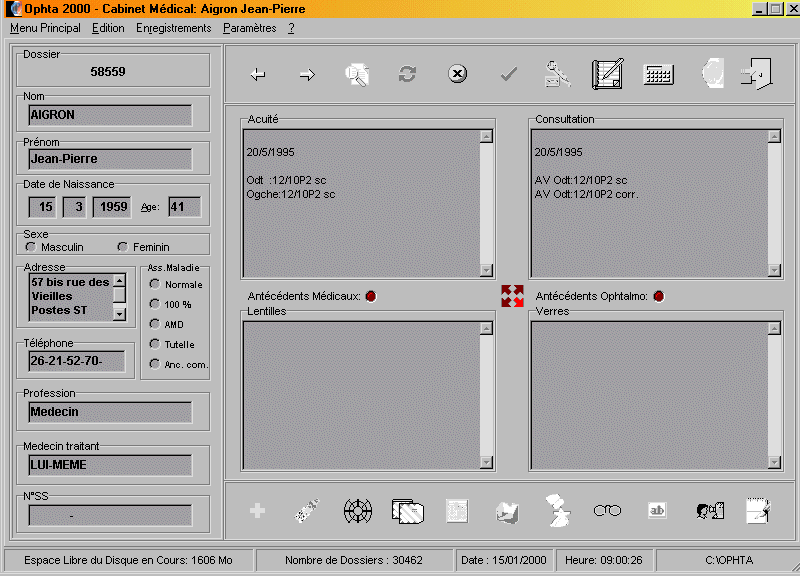This screenshot has width=800, height=576.
Task: Click Lentilles scroll up arrow
Action: [487, 329]
